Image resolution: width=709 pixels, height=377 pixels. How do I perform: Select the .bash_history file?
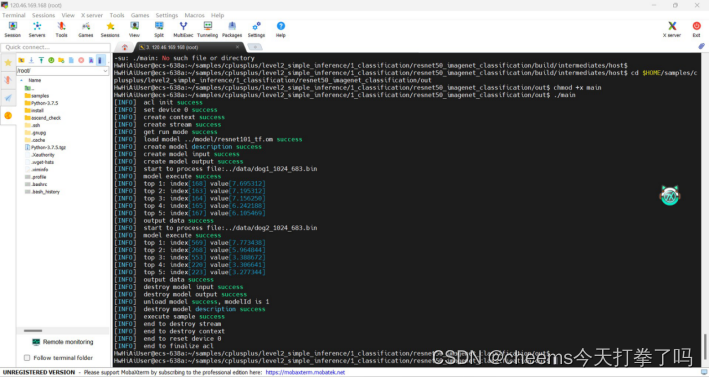click(42, 192)
